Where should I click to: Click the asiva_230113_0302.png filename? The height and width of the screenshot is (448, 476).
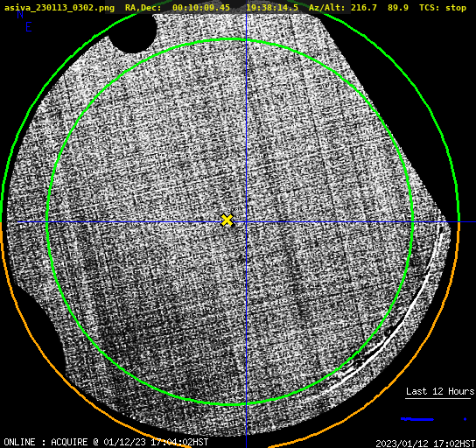59,8
